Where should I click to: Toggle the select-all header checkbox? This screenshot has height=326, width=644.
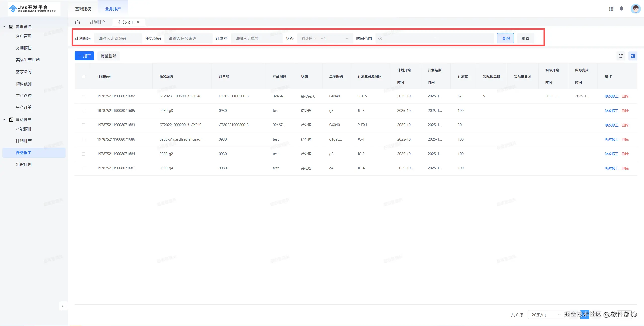click(x=83, y=76)
